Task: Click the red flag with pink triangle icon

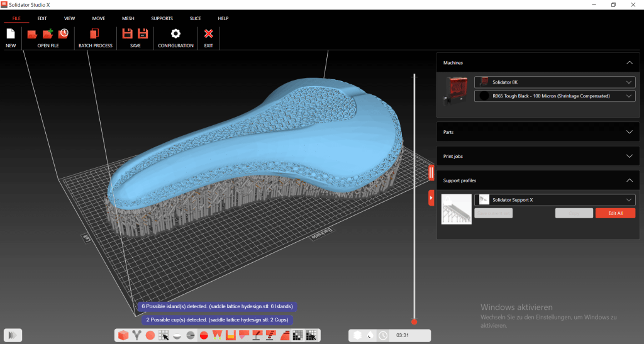Action: 244,335
